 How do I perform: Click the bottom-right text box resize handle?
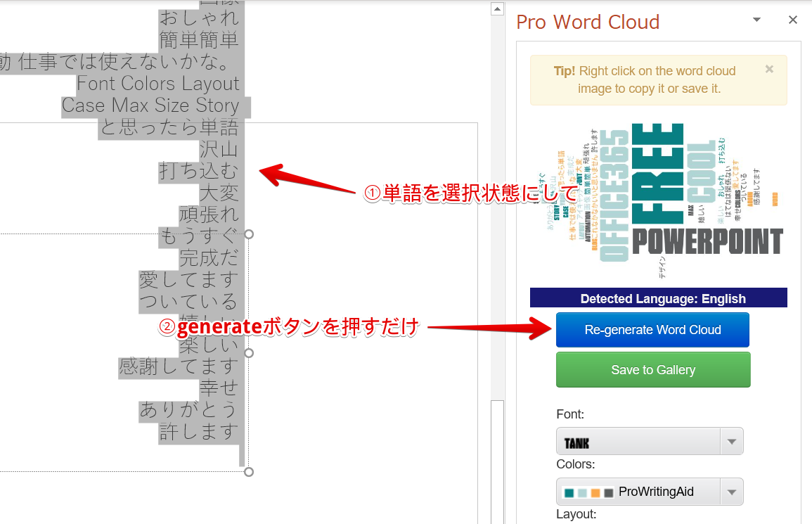pos(249,472)
